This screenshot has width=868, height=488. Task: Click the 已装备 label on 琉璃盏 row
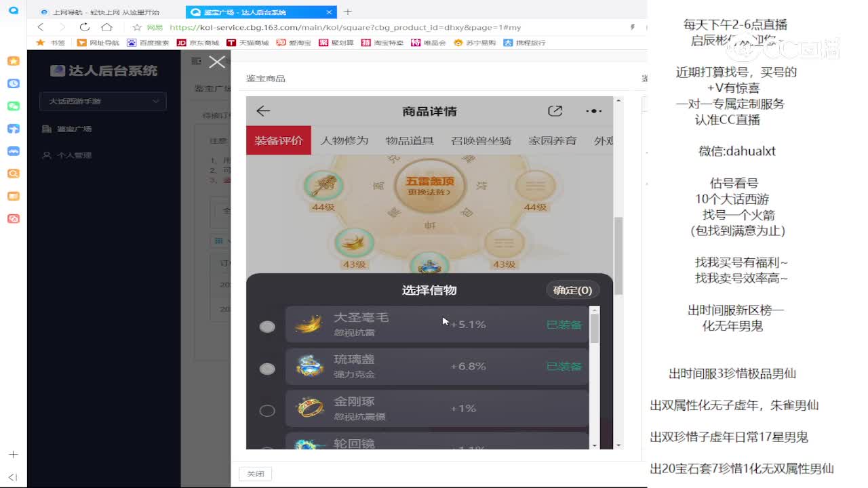tap(564, 367)
